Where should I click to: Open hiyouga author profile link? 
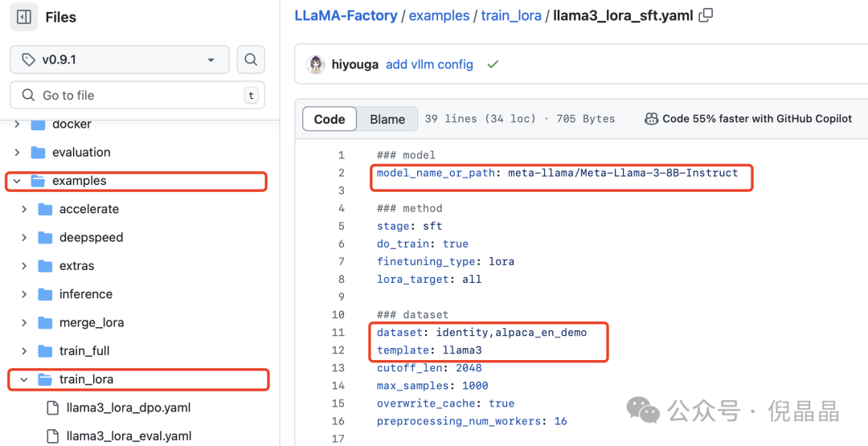pyautogui.click(x=355, y=65)
